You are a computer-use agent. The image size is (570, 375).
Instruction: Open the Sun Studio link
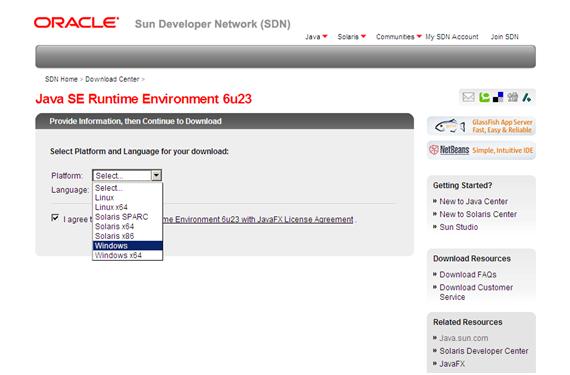[x=458, y=227]
